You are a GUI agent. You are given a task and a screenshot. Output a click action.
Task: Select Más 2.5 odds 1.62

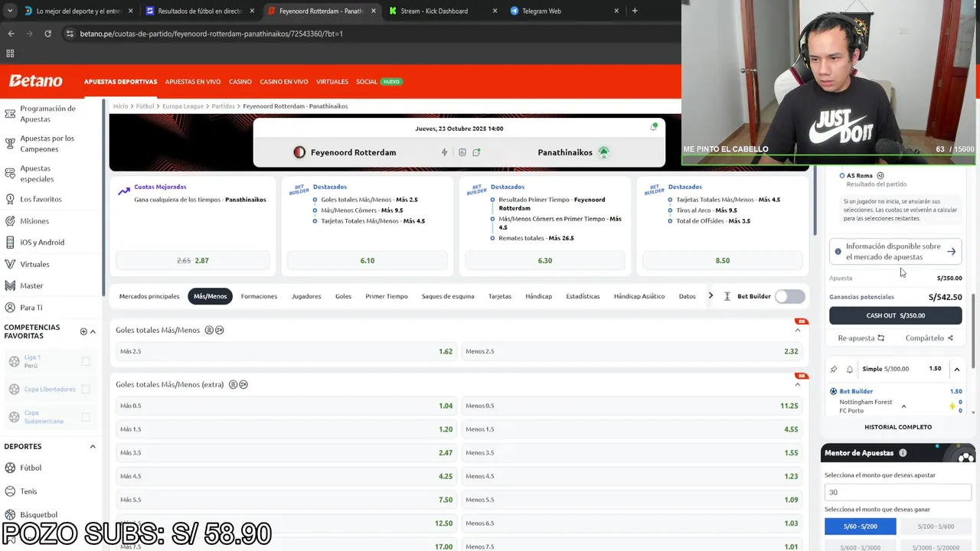coord(286,351)
